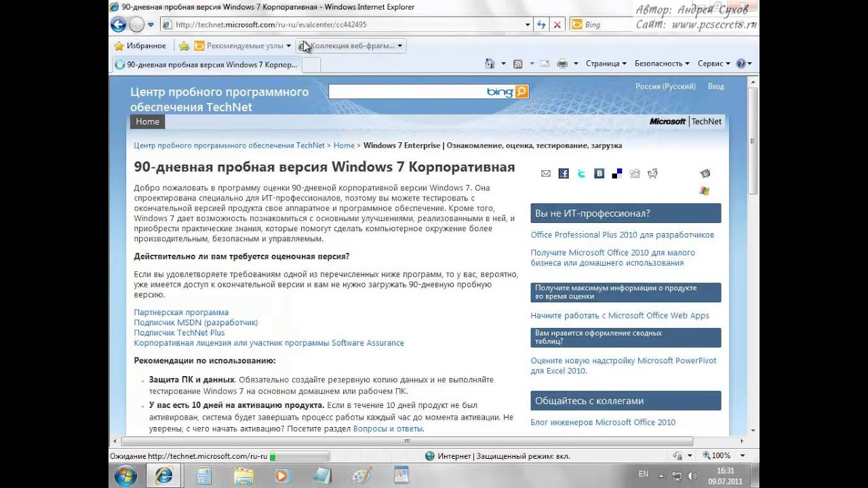This screenshot has width=868, height=488.
Task: Click the orange Bing search magnifier button
Action: [x=521, y=91]
